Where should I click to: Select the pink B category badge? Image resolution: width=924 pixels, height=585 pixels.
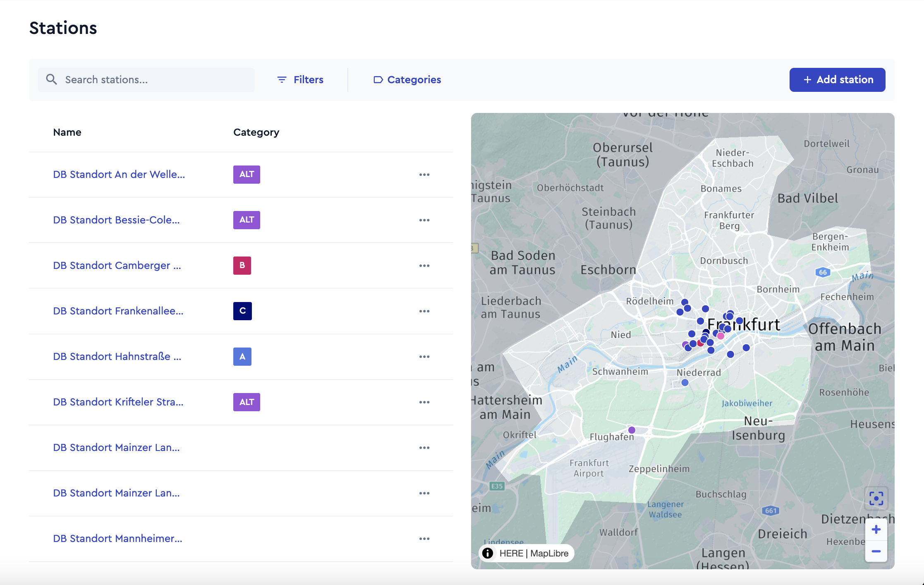[242, 266]
